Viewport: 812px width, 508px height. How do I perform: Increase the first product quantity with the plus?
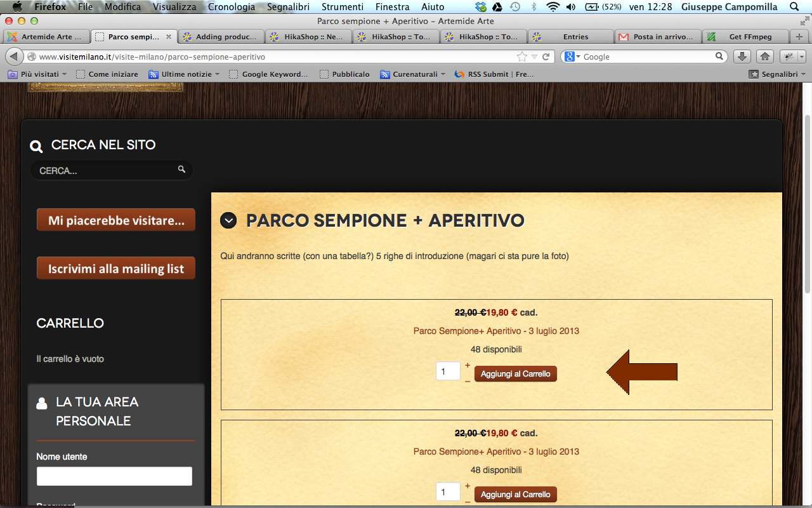[x=468, y=365]
